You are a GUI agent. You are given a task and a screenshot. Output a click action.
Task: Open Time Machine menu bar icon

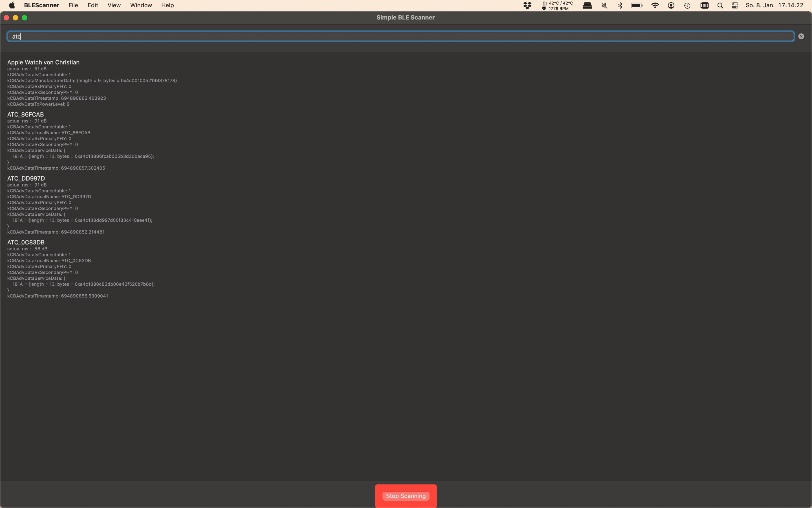tap(687, 5)
